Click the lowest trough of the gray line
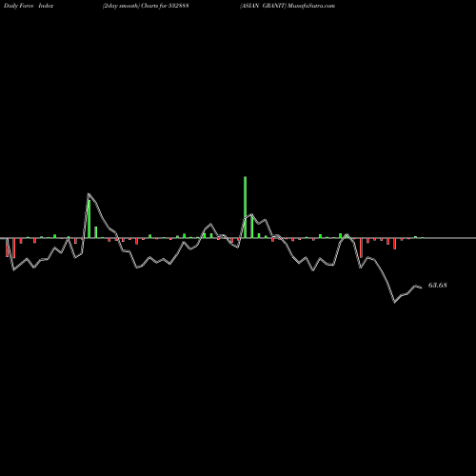Screen dimensions: 476x476 pyautogui.click(x=395, y=302)
